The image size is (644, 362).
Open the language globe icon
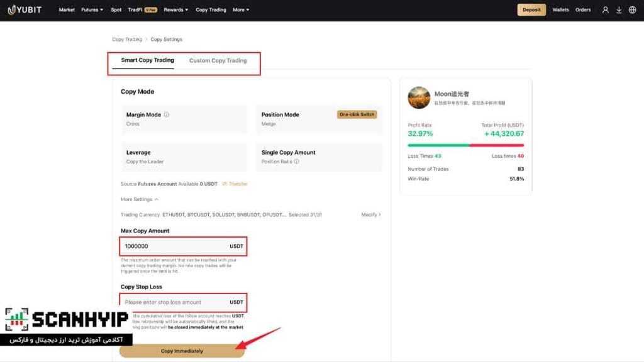[x=632, y=10]
